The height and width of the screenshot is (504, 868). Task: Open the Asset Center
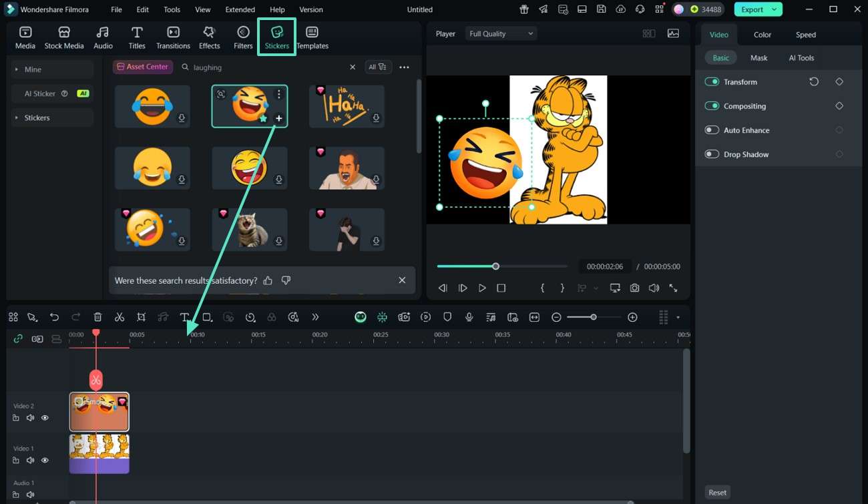(143, 67)
